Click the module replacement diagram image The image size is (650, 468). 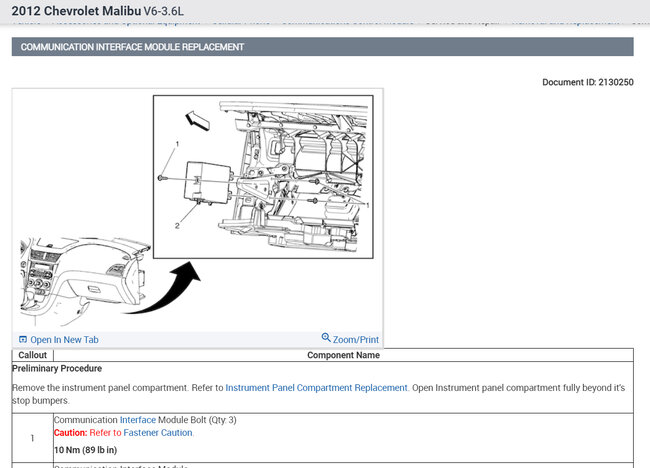coord(197,210)
